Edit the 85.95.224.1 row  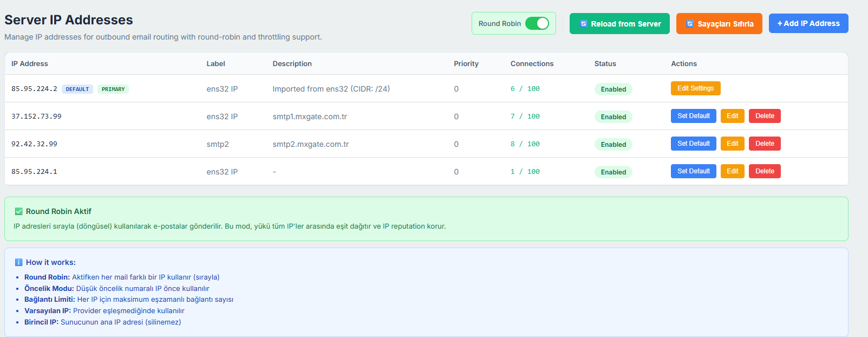coord(732,171)
